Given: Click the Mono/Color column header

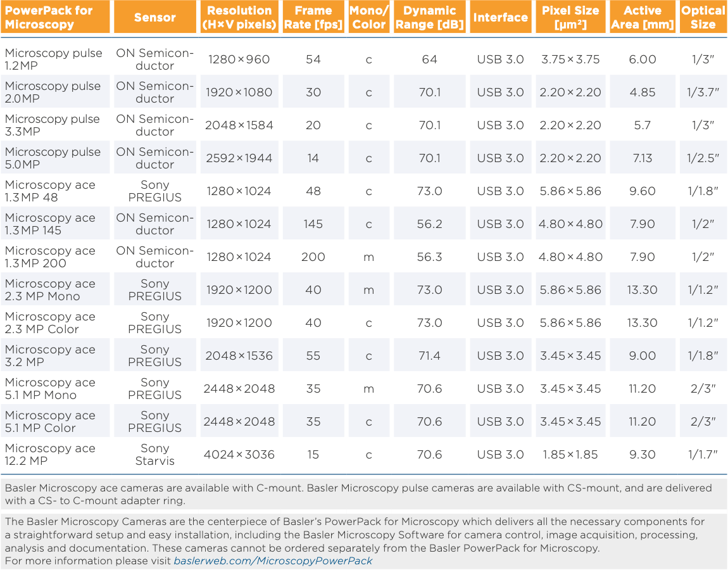Looking at the screenshot, I should pos(368,17).
